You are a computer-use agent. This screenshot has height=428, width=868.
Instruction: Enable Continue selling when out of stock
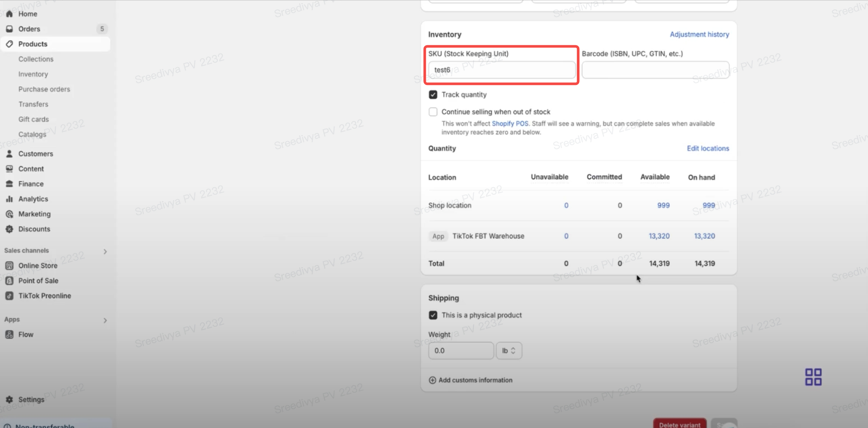pyautogui.click(x=433, y=112)
